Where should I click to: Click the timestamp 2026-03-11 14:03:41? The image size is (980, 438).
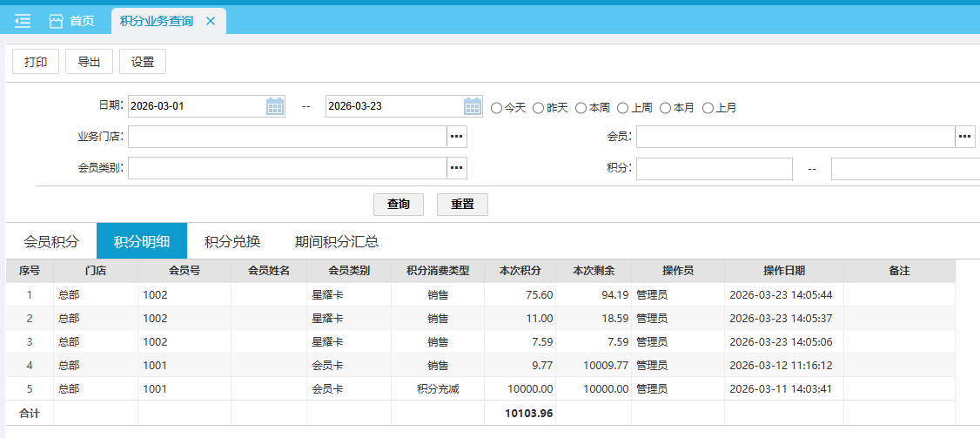click(x=781, y=389)
